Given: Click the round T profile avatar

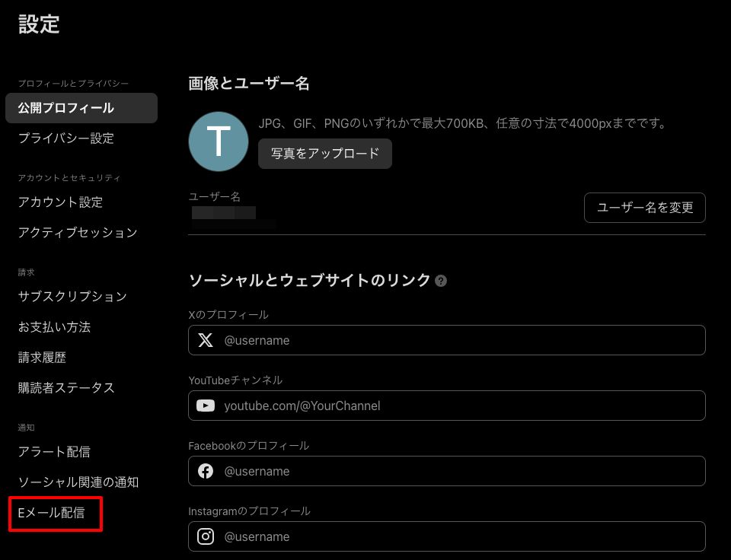Looking at the screenshot, I should [x=219, y=142].
